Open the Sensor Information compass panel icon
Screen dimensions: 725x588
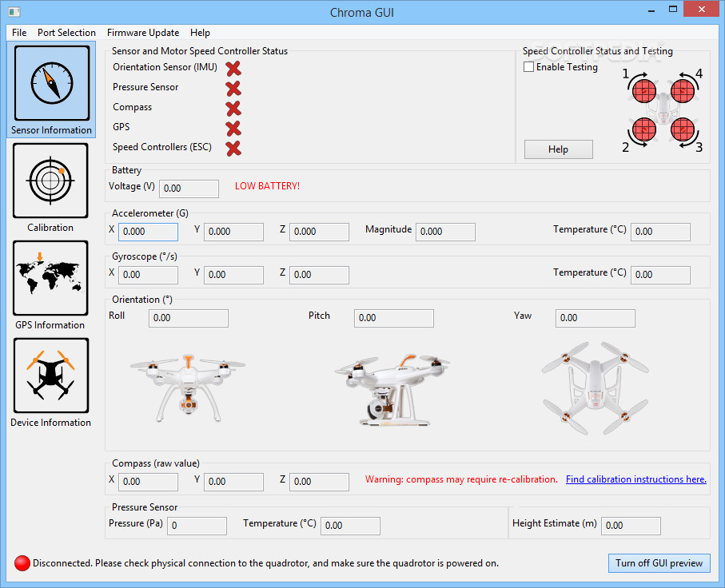pyautogui.click(x=52, y=83)
